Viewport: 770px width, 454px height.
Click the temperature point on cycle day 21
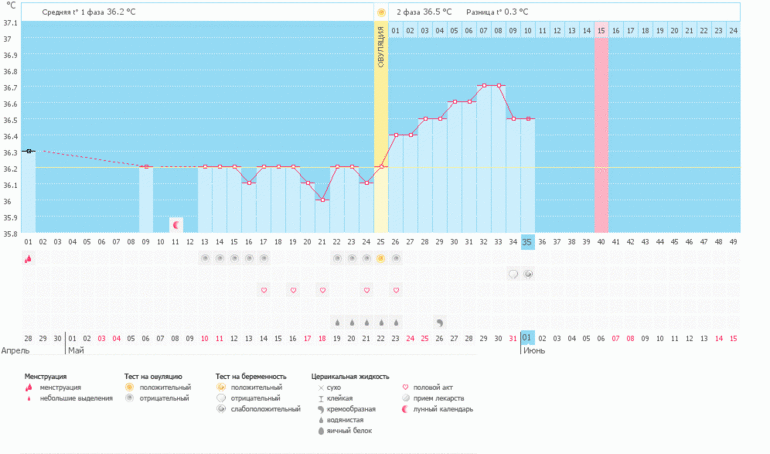point(322,200)
